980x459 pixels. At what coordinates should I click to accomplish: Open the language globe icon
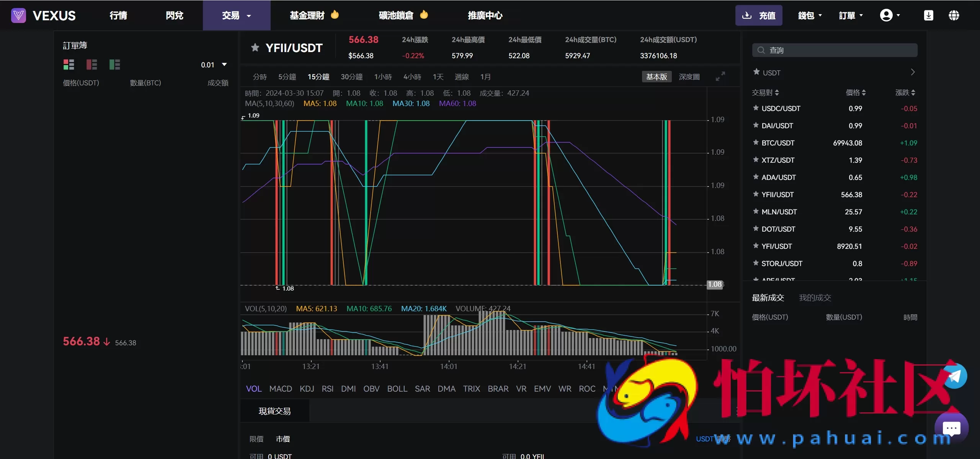click(954, 15)
